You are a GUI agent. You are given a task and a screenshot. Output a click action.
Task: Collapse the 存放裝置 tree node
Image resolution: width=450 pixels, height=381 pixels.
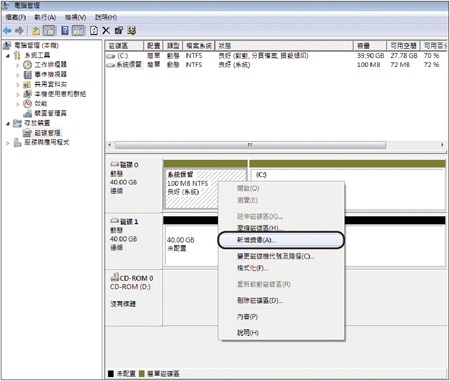click(8, 124)
